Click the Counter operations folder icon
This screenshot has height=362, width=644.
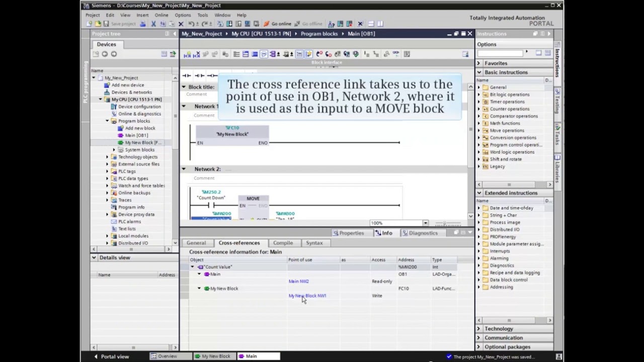486,109
